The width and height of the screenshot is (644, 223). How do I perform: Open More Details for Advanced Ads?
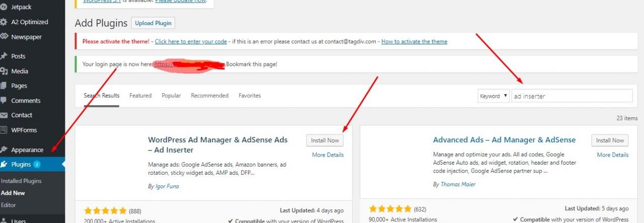point(613,155)
